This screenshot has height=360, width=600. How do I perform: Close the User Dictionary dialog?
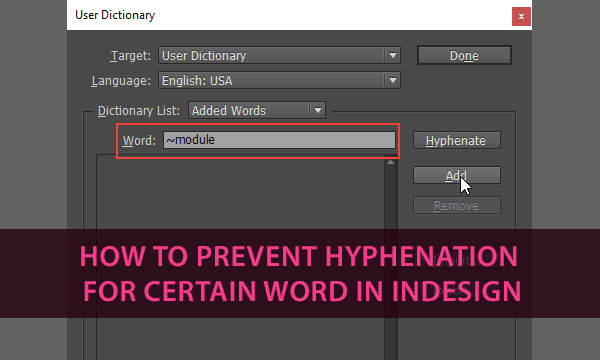pos(521,16)
